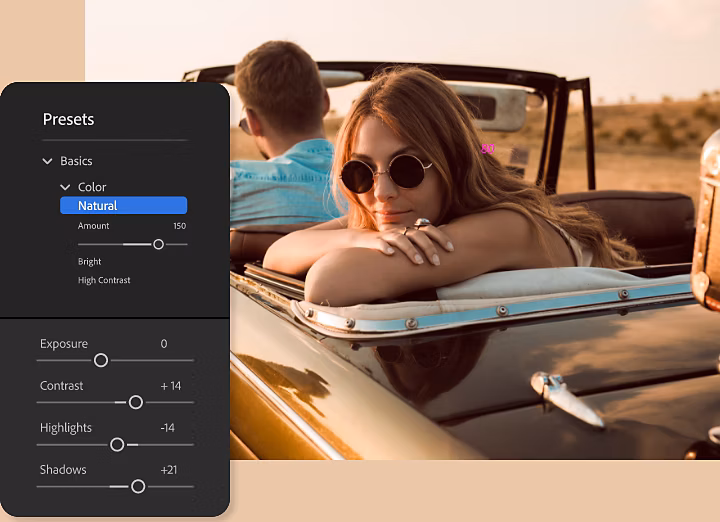The width and height of the screenshot is (720, 522).
Task: Click the Amount label
Action: click(94, 226)
